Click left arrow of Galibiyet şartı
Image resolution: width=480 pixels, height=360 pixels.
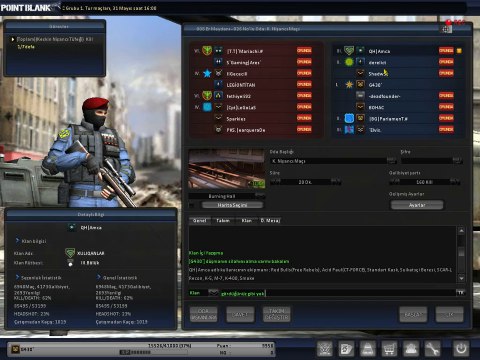tap(395, 181)
